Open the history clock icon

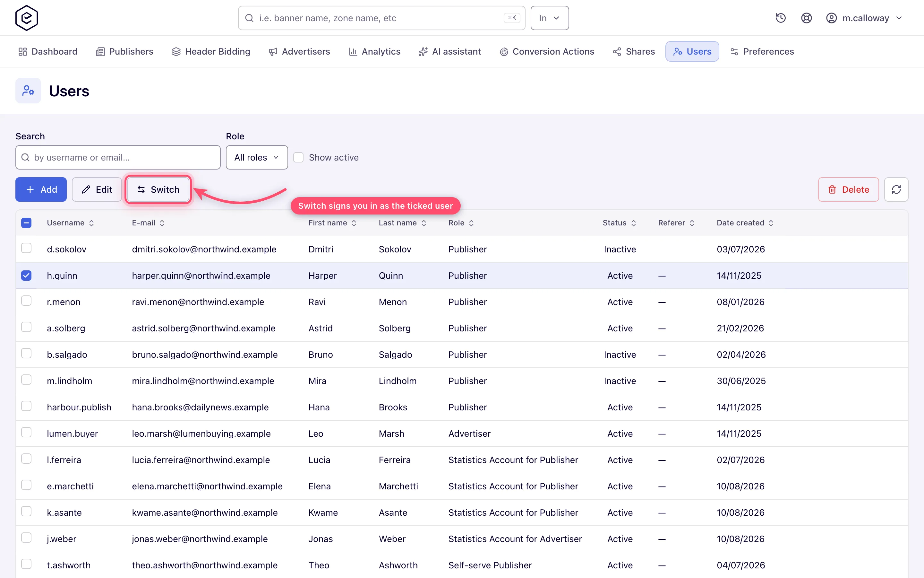pyautogui.click(x=781, y=18)
